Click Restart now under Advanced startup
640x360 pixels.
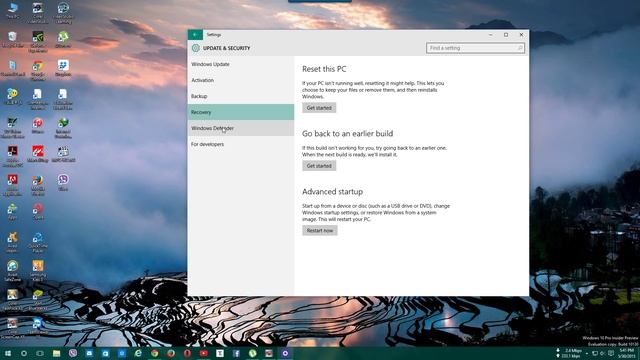[x=320, y=231]
